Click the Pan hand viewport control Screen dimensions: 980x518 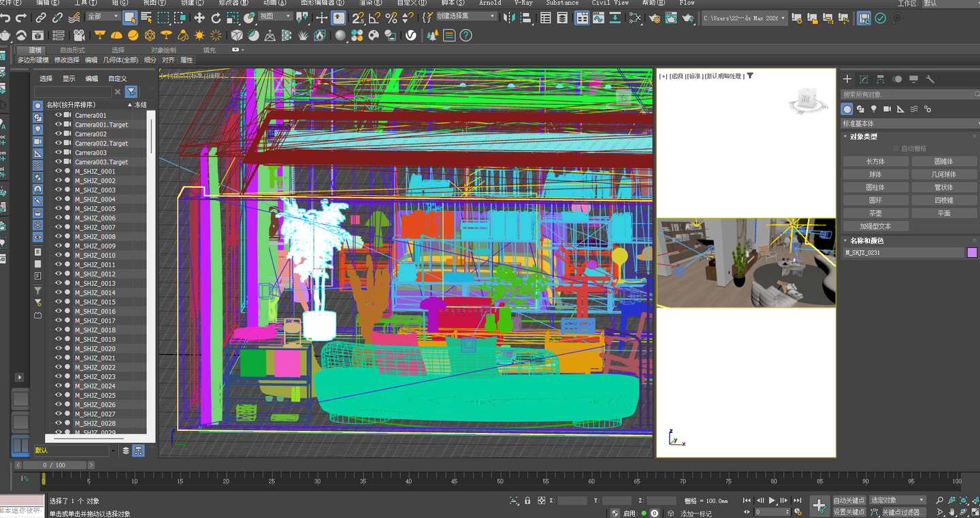(x=953, y=513)
